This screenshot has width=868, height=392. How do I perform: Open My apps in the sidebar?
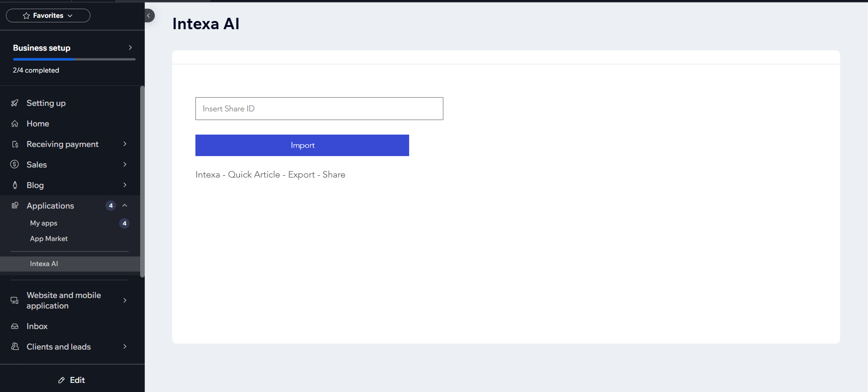pyautogui.click(x=44, y=223)
